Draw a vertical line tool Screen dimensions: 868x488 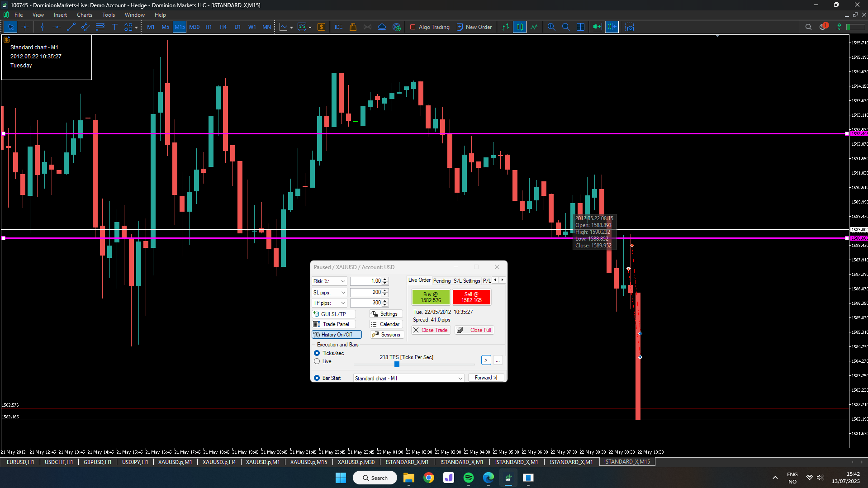pos(42,27)
